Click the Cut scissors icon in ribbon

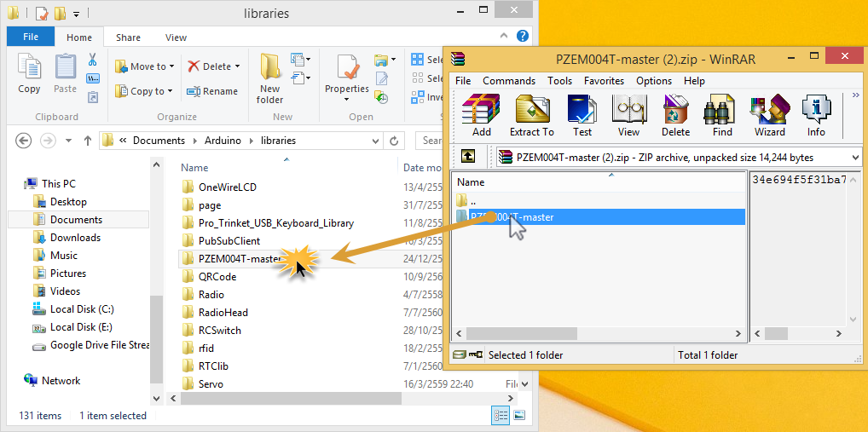coord(92,59)
